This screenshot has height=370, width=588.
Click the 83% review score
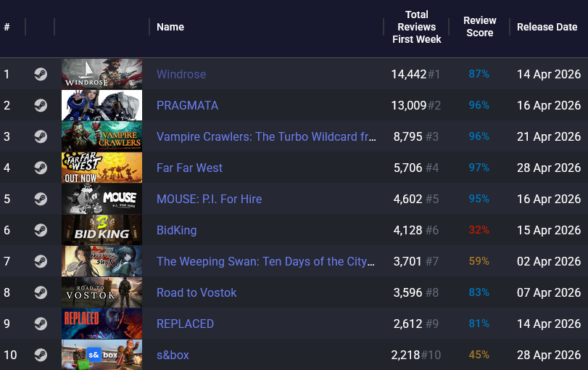(x=479, y=292)
